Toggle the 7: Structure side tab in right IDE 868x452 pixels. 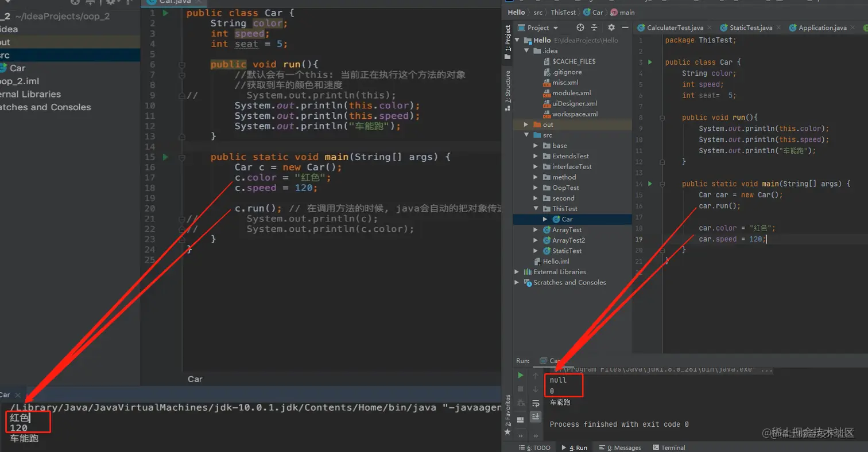(507, 90)
